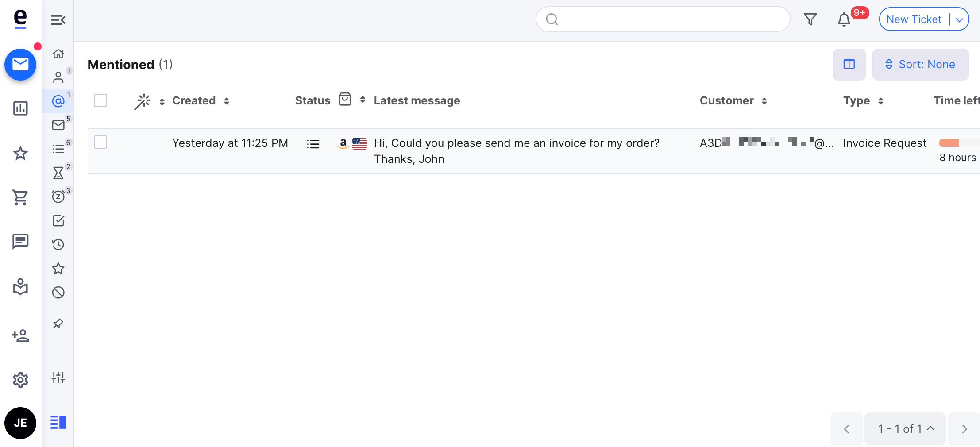Check the invoice request ticket checkbox
Viewport: 980px width, 447px height.
[x=100, y=142]
